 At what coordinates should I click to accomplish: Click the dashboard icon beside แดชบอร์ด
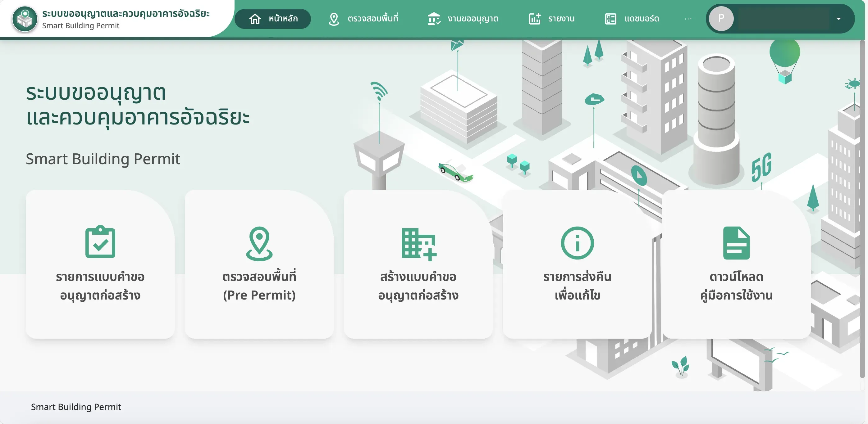click(x=610, y=19)
